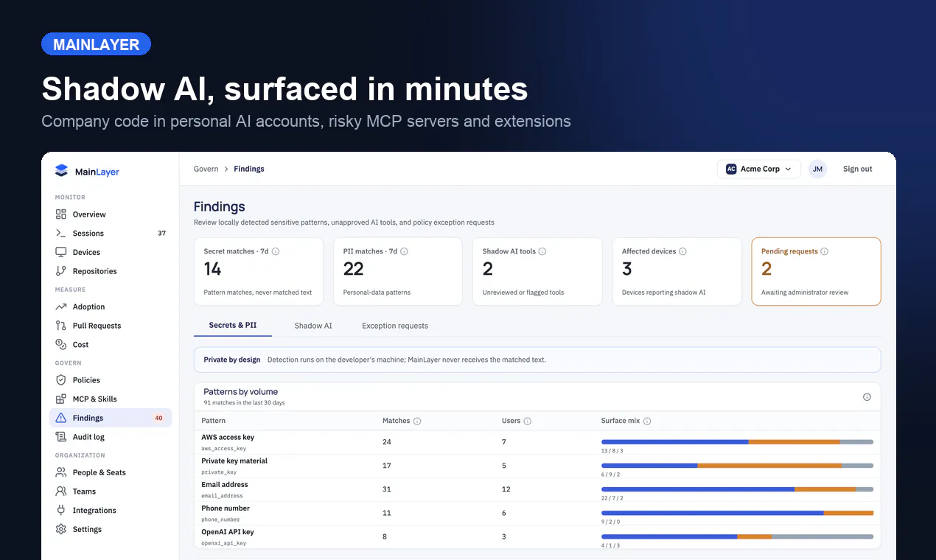Open the Sessions menu item
The width and height of the screenshot is (936, 560).
[111, 234]
